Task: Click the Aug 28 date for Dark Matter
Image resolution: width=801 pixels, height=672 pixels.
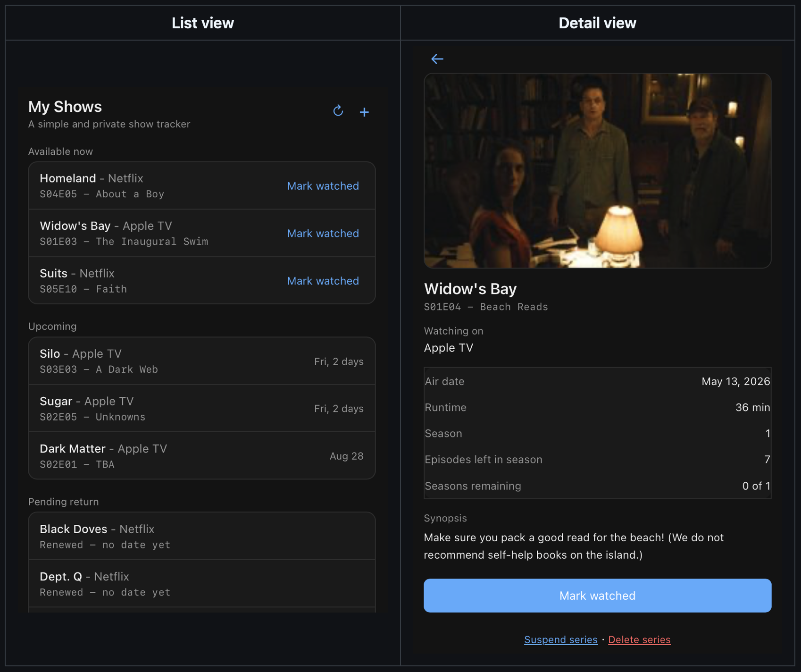Action: point(347,456)
